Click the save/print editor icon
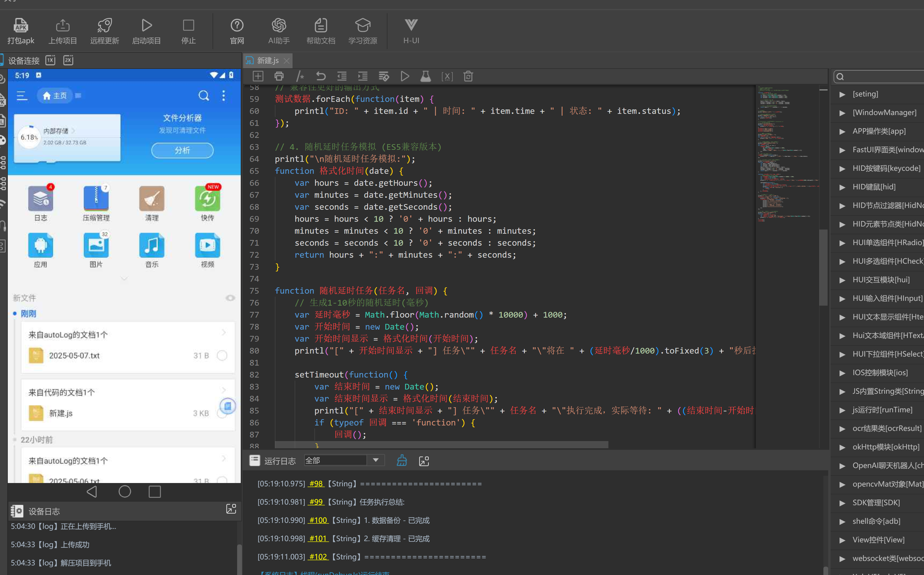924x575 pixels. pyautogui.click(x=279, y=76)
